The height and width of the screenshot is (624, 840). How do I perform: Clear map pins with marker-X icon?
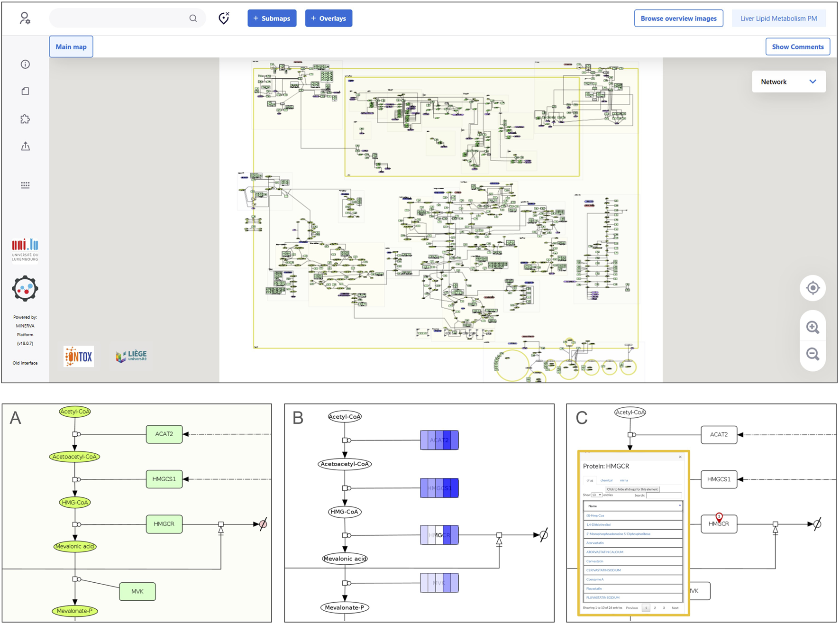(224, 18)
